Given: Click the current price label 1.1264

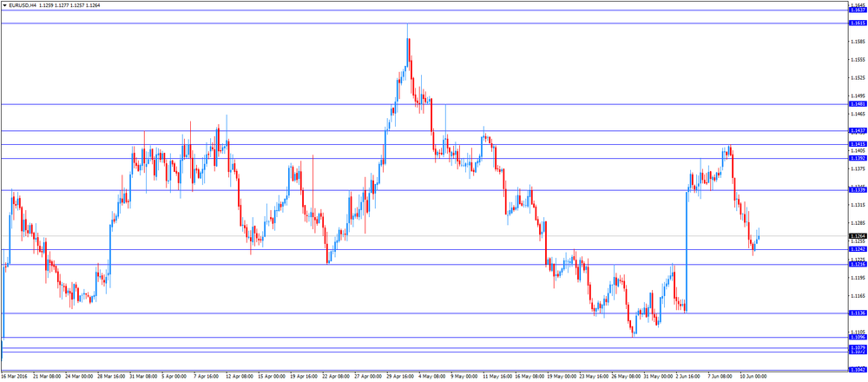Looking at the screenshot, I should click(x=858, y=236).
